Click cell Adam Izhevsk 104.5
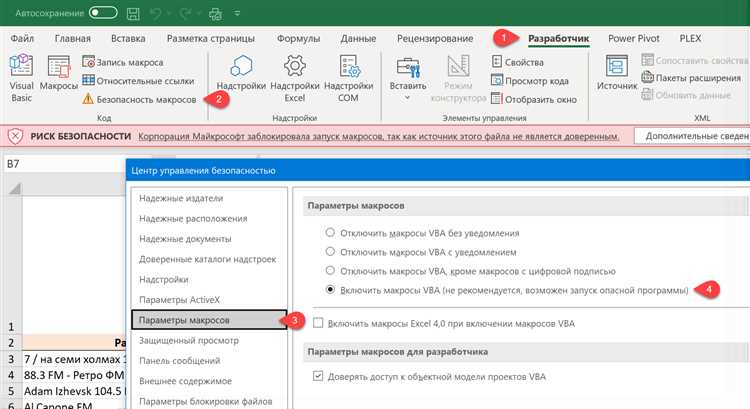Image resolution: width=750 pixels, height=409 pixels. click(74, 391)
